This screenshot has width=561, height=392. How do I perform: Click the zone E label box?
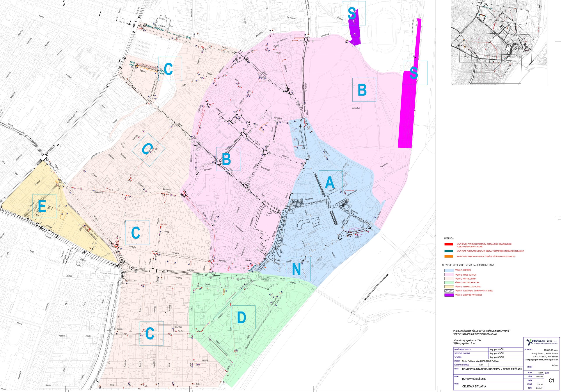[x=44, y=206]
